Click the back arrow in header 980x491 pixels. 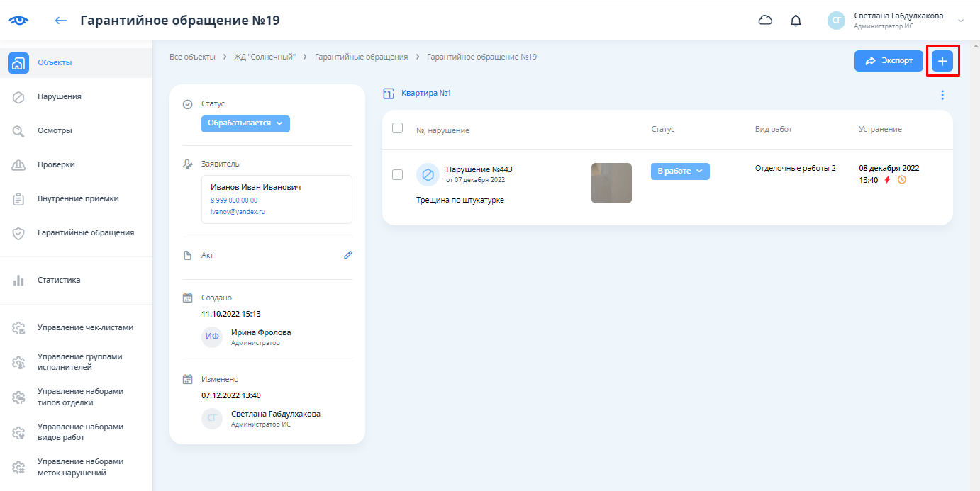[x=61, y=21]
